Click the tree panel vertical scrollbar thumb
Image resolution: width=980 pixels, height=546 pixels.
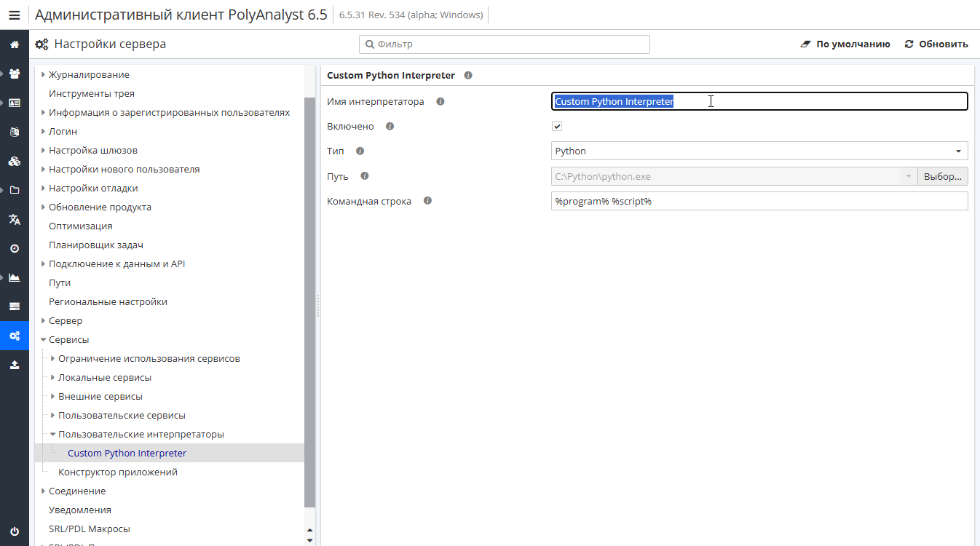pos(309,302)
